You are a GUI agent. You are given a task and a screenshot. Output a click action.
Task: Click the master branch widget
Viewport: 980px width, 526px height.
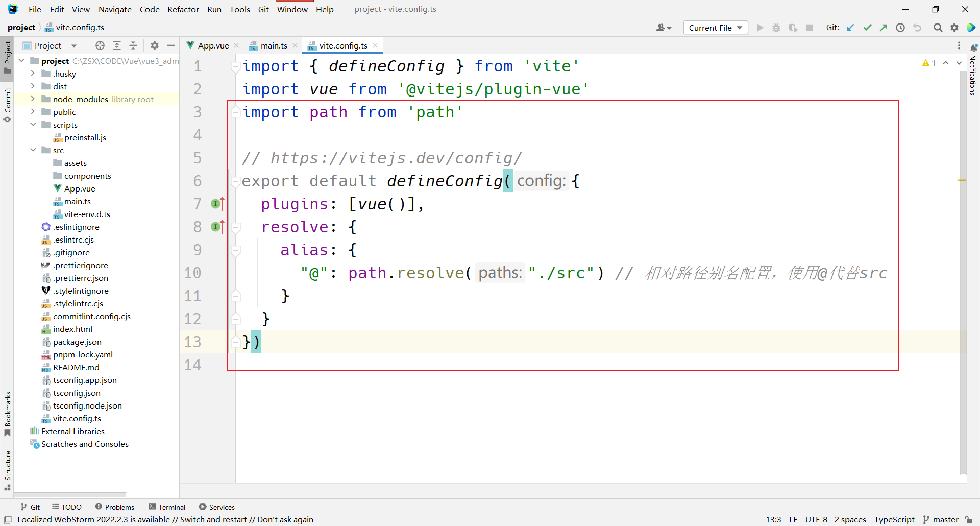pos(941,519)
